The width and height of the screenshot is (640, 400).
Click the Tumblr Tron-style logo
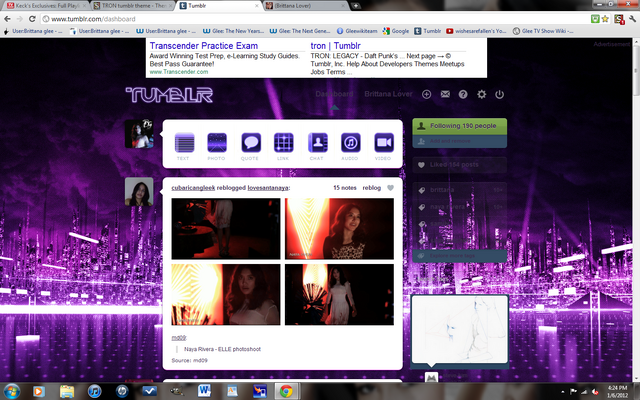point(169,95)
